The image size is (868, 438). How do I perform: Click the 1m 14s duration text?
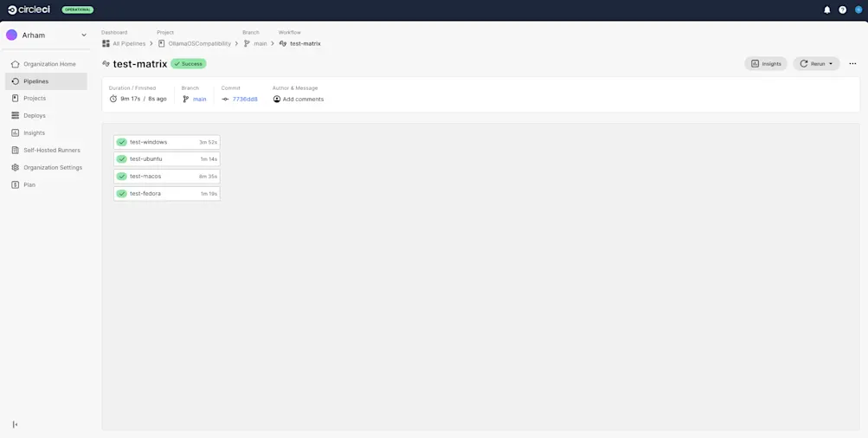click(209, 159)
